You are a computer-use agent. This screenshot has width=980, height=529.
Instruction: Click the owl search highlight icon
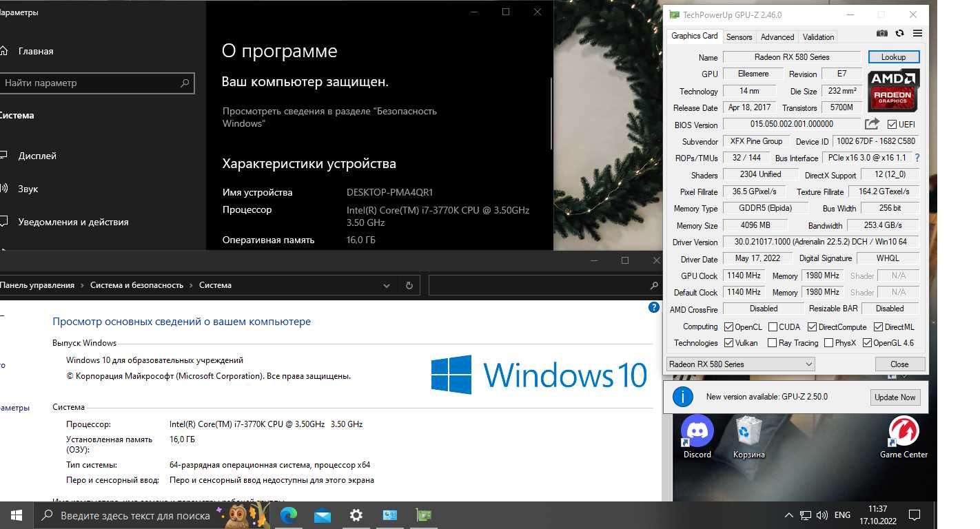tap(244, 514)
